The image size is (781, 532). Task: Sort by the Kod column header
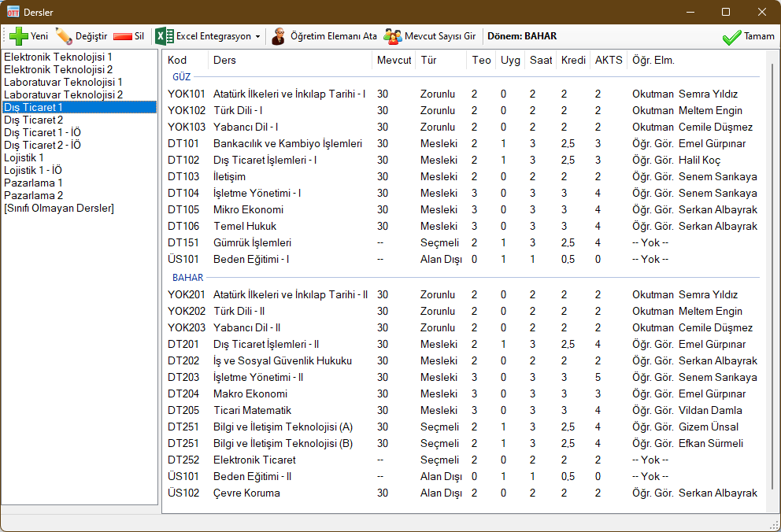point(177,61)
